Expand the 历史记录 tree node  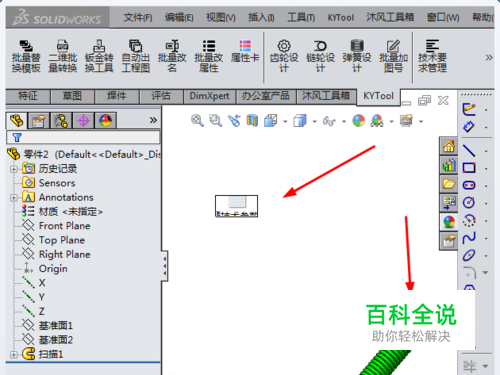click(x=14, y=169)
